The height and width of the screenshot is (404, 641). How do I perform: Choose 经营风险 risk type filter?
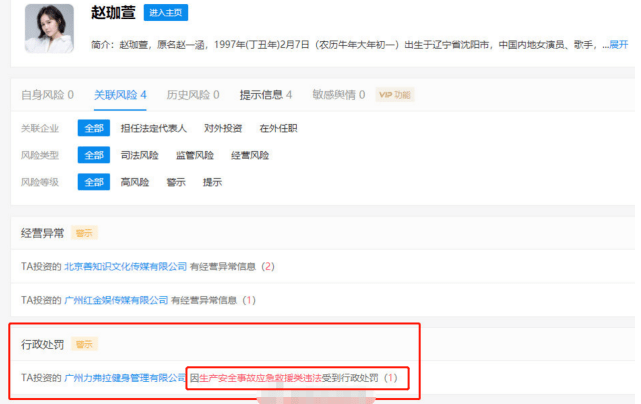tap(250, 155)
